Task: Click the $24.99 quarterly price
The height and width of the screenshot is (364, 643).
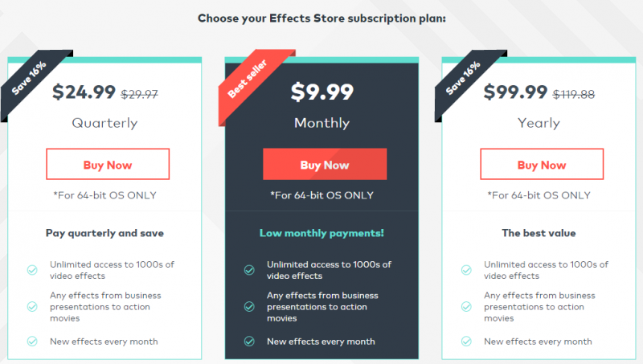Action: [84, 92]
